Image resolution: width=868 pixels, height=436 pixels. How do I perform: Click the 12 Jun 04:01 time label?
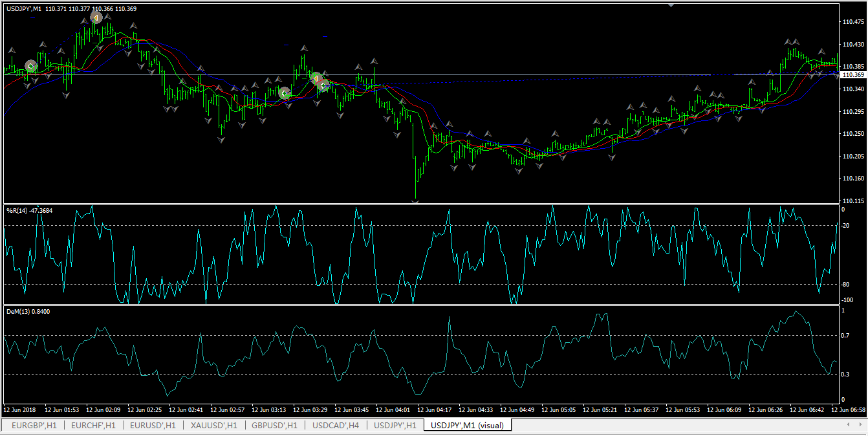pyautogui.click(x=393, y=410)
